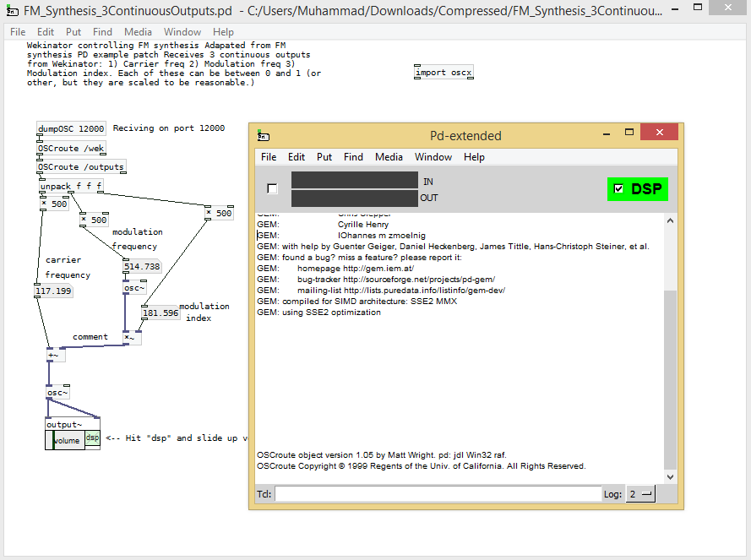Open the Find menu in the console
This screenshot has height=560, width=751.
[x=353, y=156]
